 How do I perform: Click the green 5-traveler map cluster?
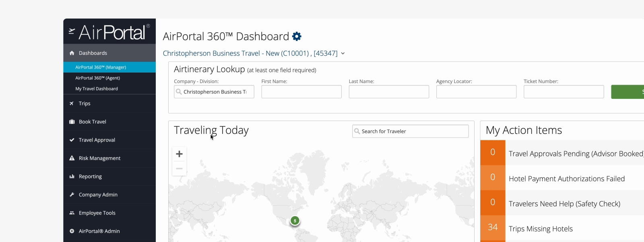tap(295, 221)
